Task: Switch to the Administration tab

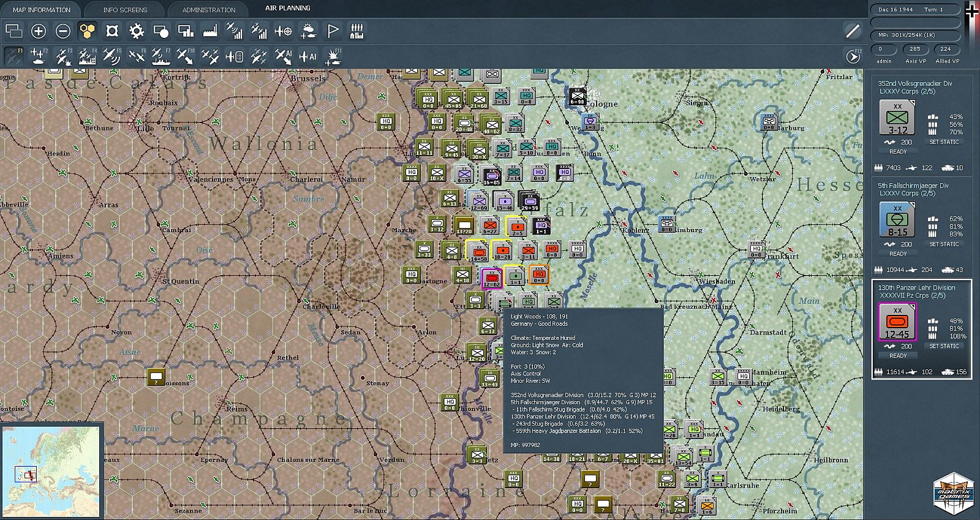Action: [208, 10]
